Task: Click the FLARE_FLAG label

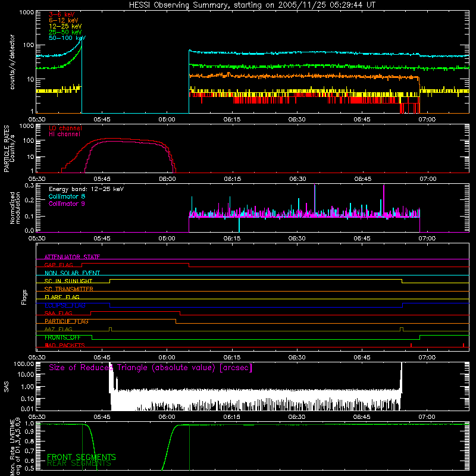Action: click(x=62, y=297)
